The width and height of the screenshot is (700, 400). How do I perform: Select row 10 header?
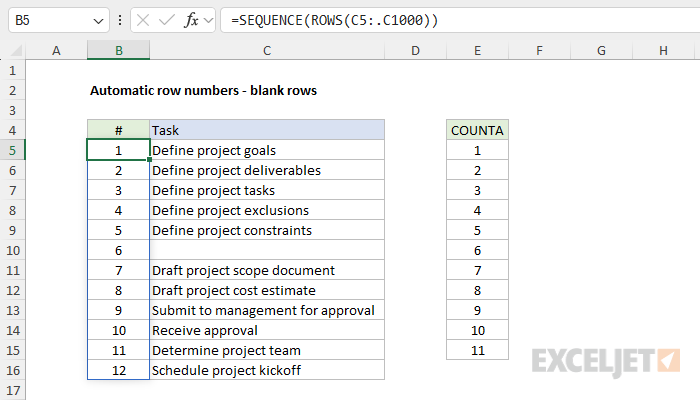[12, 250]
